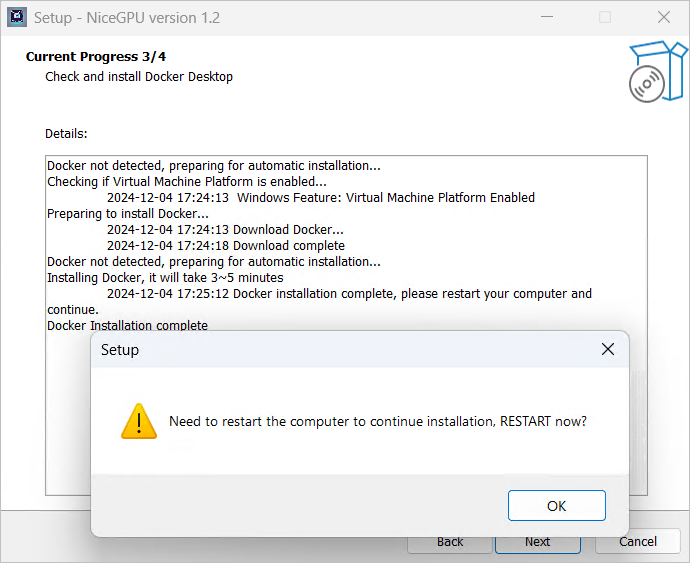Click 'Check and install Docker Desktop' text
690x563 pixels.
click(139, 77)
